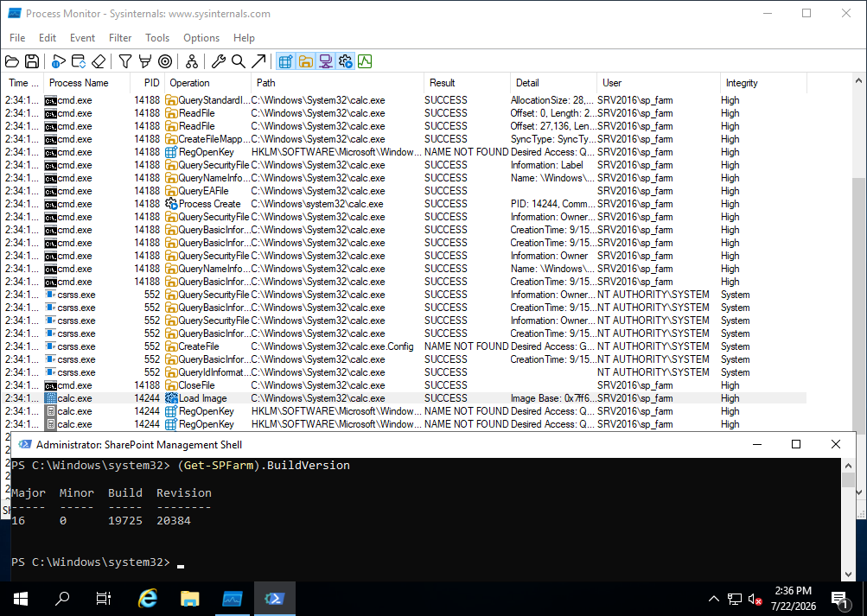Click the Highlight marker icon

click(145, 61)
